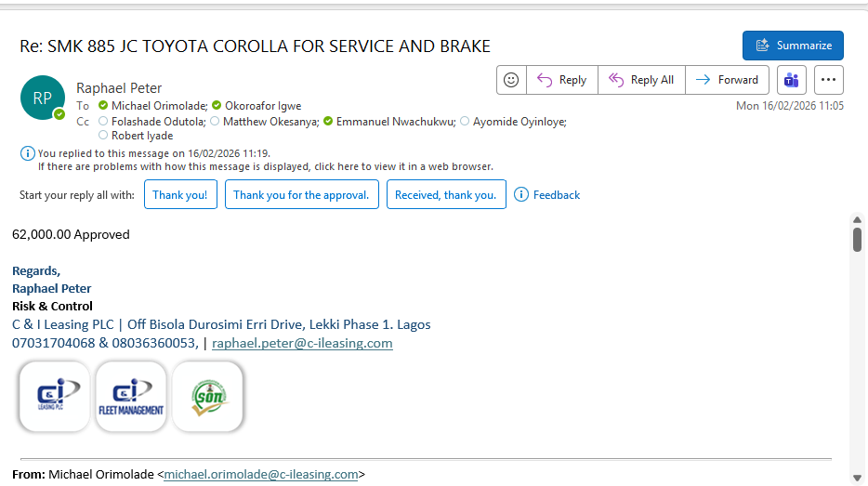Use suggested reply 'Thank you for the approval.'
Screen dimensions: 868x486
(302, 194)
